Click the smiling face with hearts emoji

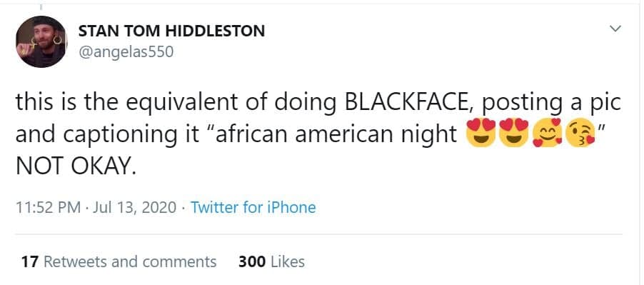[x=546, y=134]
